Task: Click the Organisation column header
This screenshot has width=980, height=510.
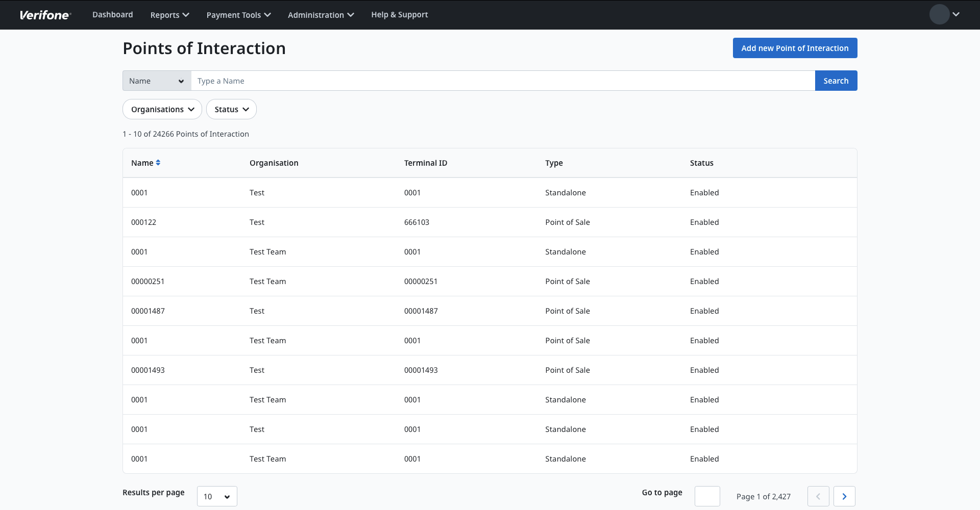Action: [x=274, y=163]
